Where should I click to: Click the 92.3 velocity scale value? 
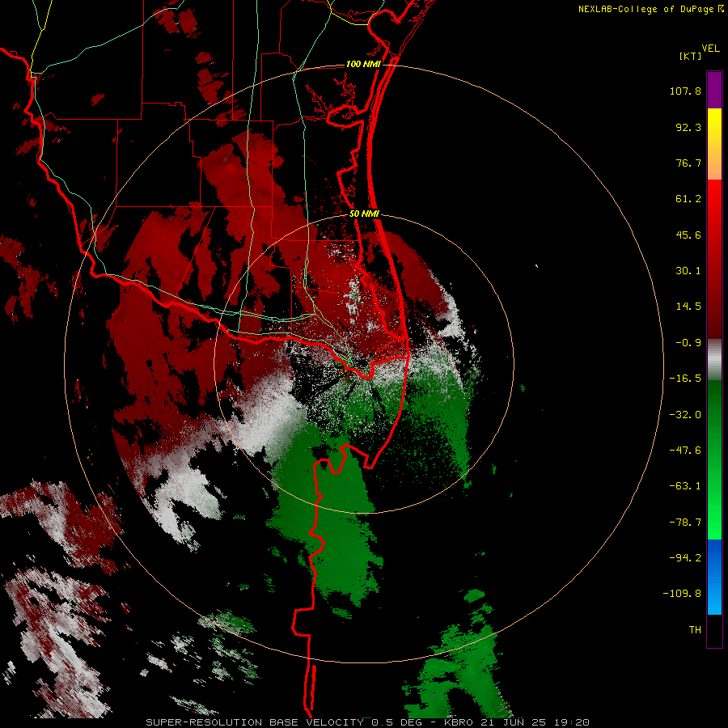688,127
